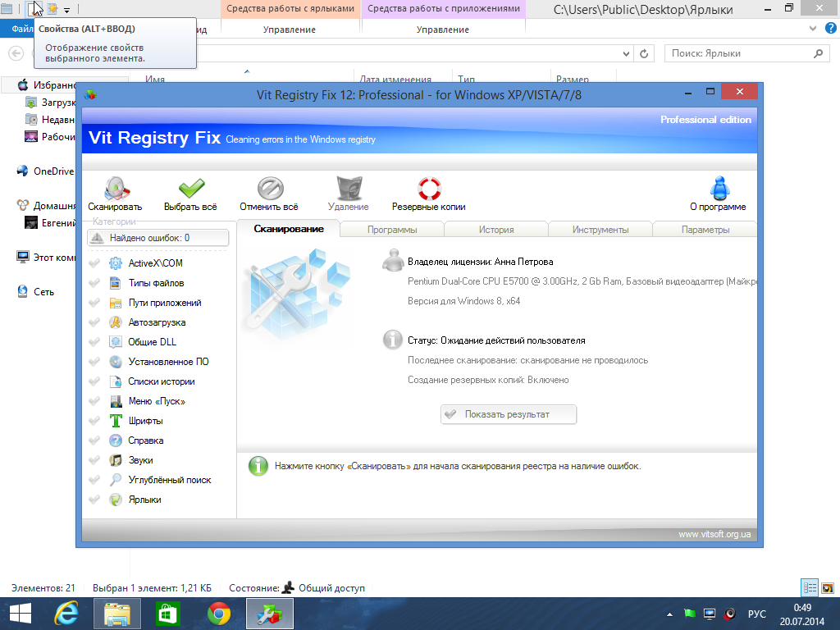This screenshot has width=840, height=630.
Task: Open Резервные копии lifebuoy icon
Action: pyautogui.click(x=429, y=189)
